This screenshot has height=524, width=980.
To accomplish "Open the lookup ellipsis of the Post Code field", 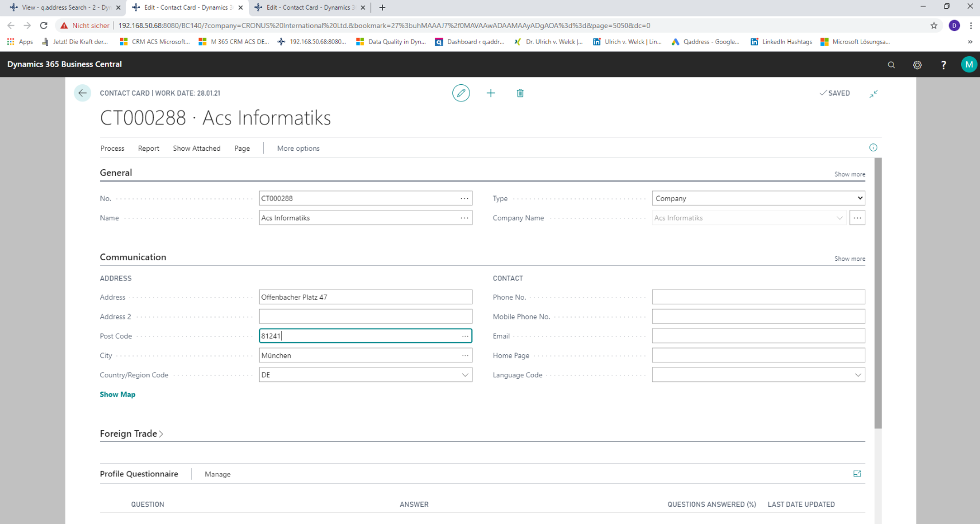I will click(x=465, y=336).
